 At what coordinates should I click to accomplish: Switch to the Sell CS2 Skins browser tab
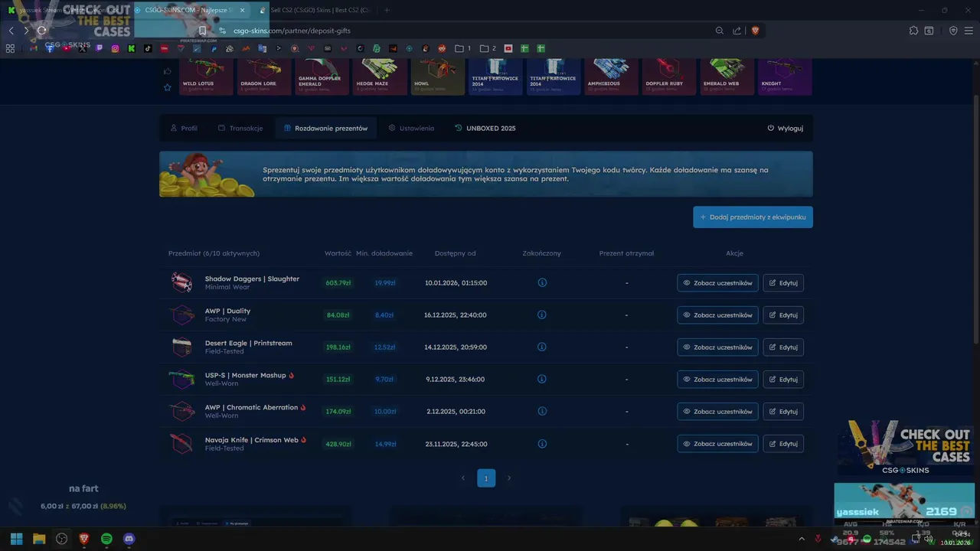pos(315,10)
